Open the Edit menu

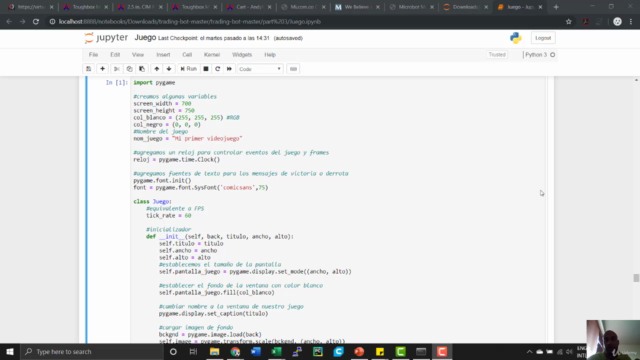115,55
